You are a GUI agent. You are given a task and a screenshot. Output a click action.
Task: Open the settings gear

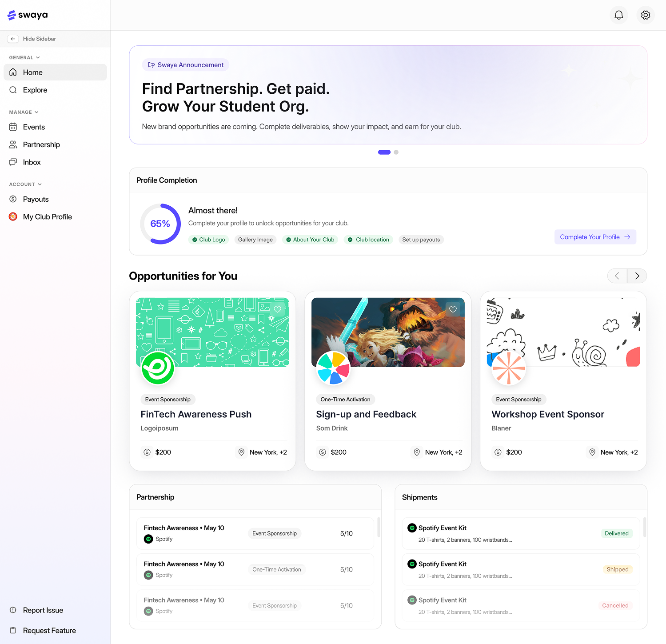[x=646, y=15]
